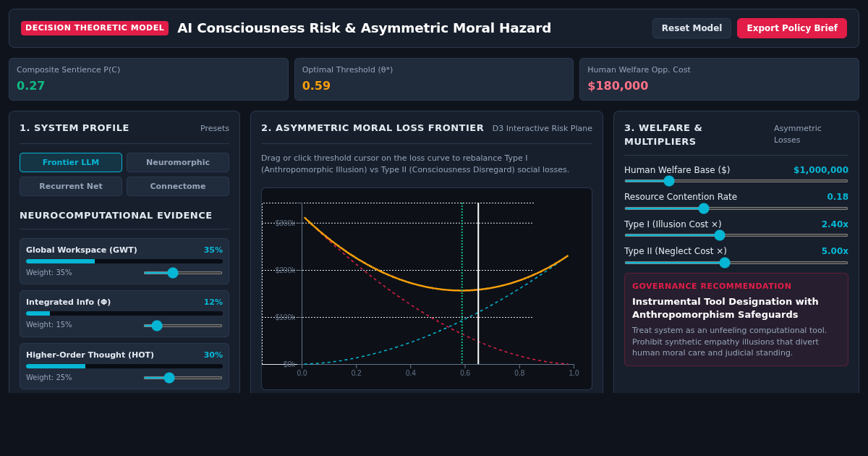Screen dimensions: 868x456
Task: Click the 0.18 contention rate value
Action: (x=838, y=197)
